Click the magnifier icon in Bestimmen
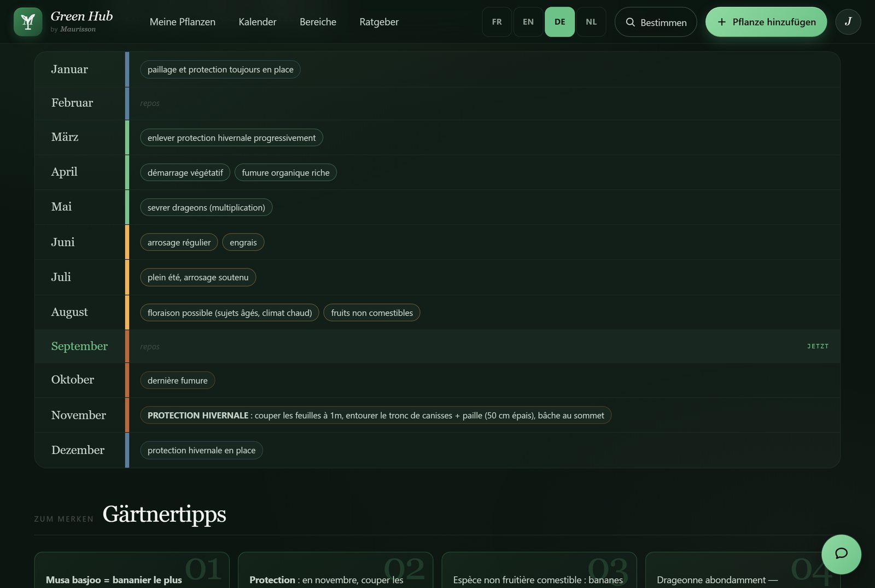 pyautogui.click(x=630, y=22)
